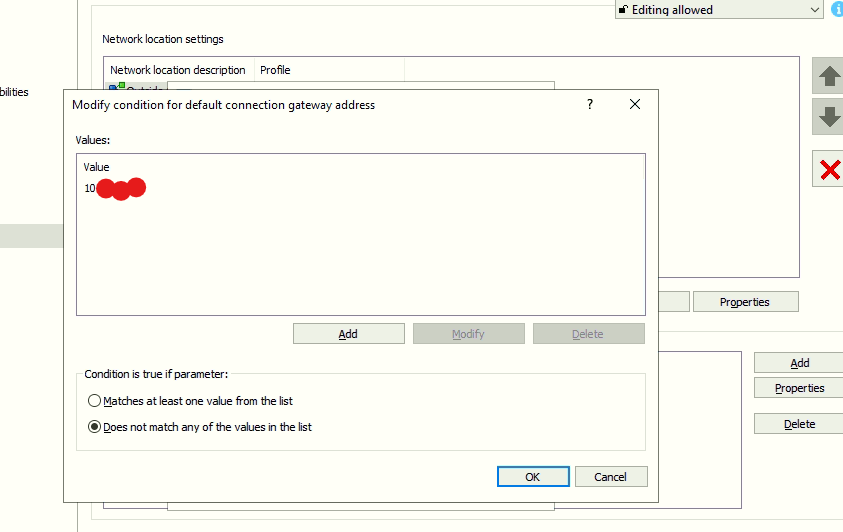Select 'Does not match any of the values' option
Screen dimensions: 843x532
point(95,427)
